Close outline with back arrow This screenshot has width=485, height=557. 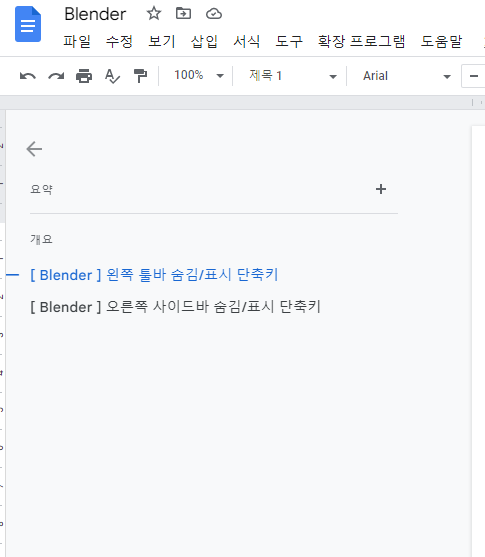34,149
